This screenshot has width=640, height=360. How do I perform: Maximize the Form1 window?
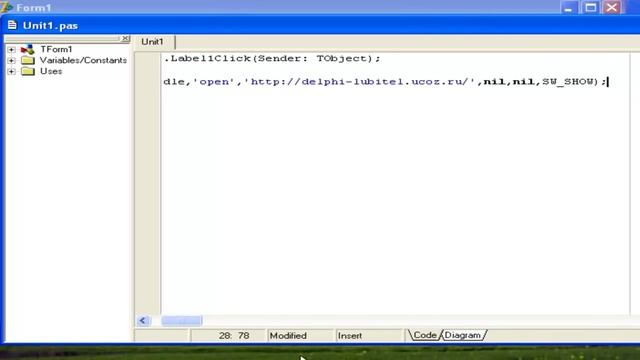590,7
